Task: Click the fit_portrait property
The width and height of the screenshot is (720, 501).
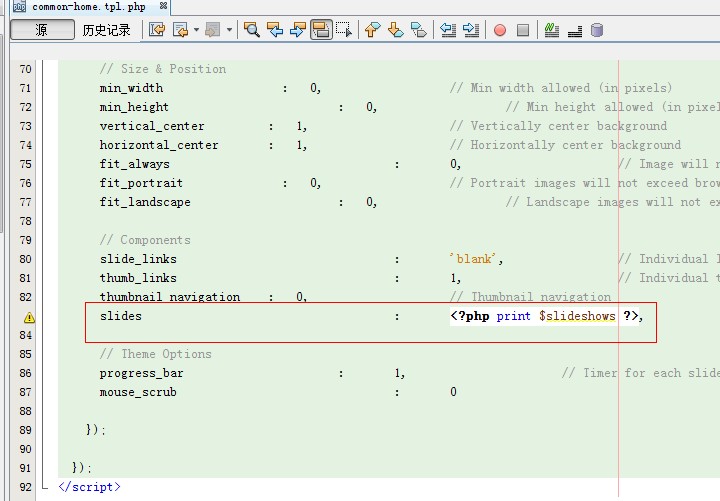Action: point(141,183)
